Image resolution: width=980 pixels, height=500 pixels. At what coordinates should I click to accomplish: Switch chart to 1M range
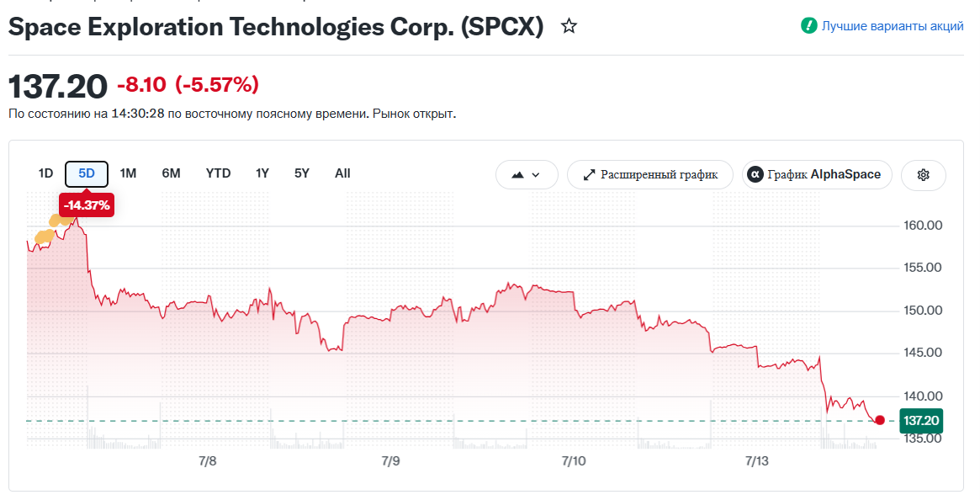(x=128, y=173)
